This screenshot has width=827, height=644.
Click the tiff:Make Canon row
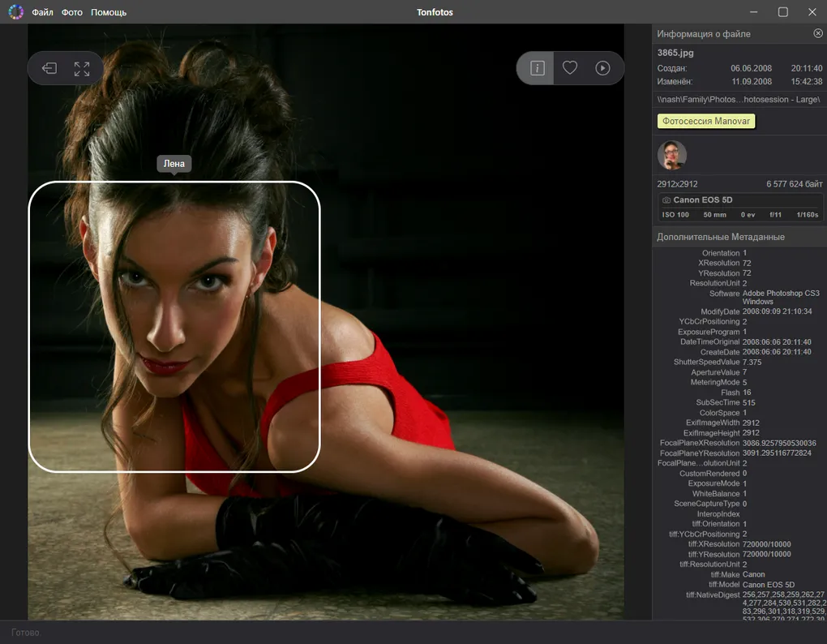click(x=739, y=574)
